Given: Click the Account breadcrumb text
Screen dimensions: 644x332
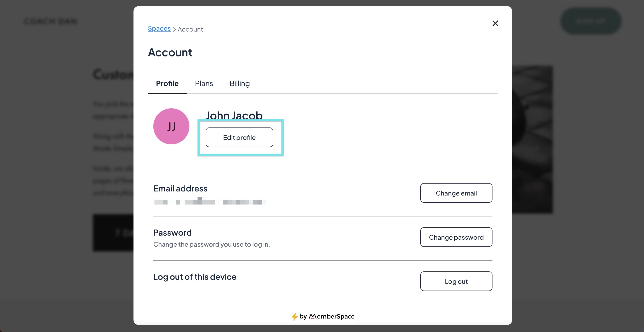Looking at the screenshot, I should pos(190,29).
